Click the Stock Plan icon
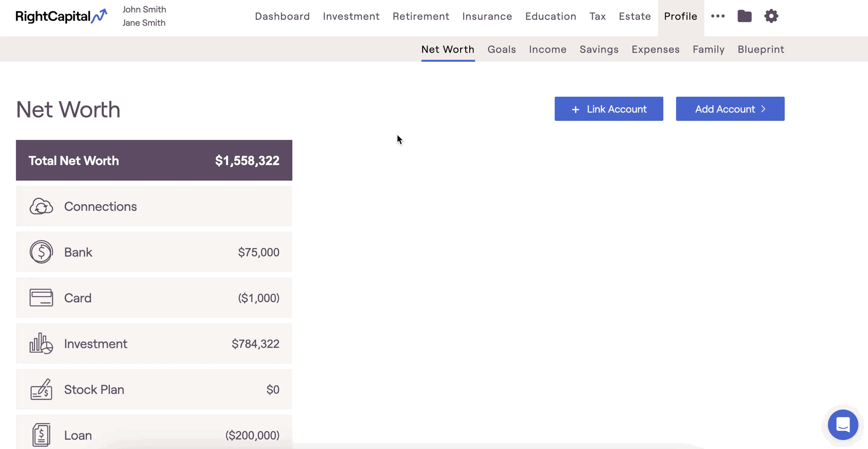 (x=41, y=390)
